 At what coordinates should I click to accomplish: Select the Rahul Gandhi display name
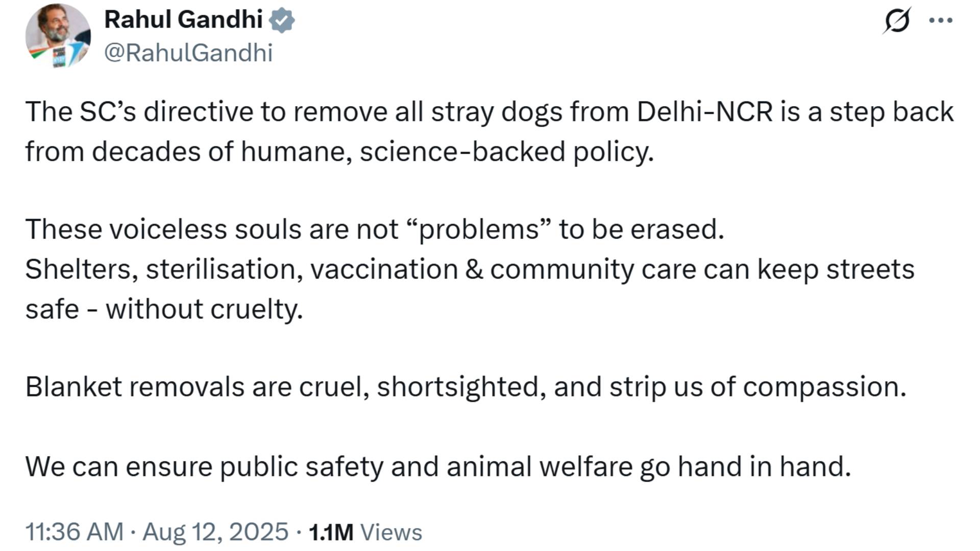coord(184,19)
